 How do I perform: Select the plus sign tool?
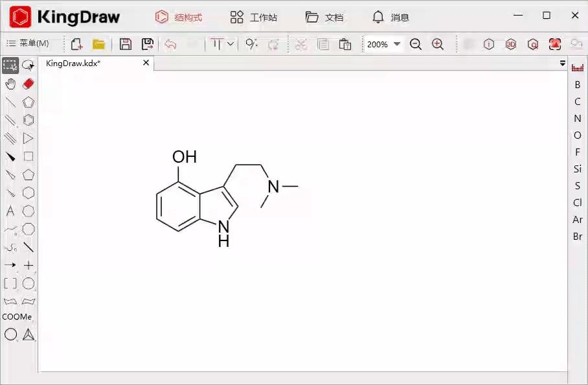[x=28, y=265]
